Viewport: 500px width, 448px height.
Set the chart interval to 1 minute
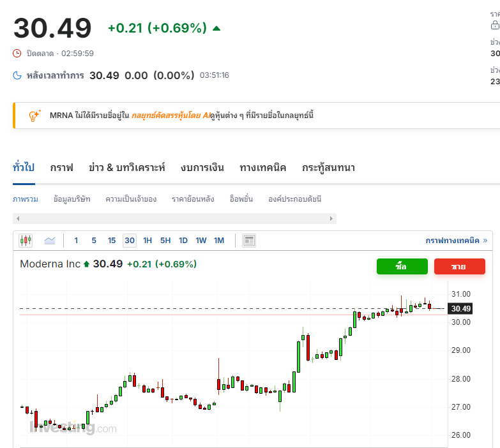(x=76, y=241)
